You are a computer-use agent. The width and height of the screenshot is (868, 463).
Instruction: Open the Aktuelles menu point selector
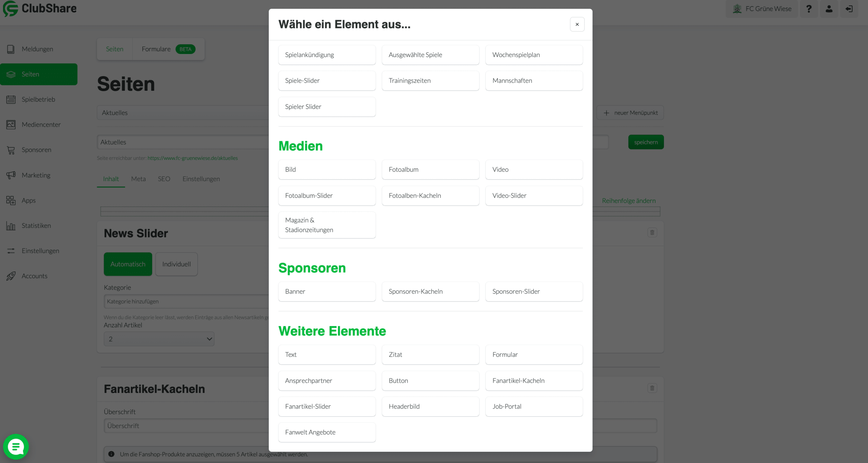point(183,113)
